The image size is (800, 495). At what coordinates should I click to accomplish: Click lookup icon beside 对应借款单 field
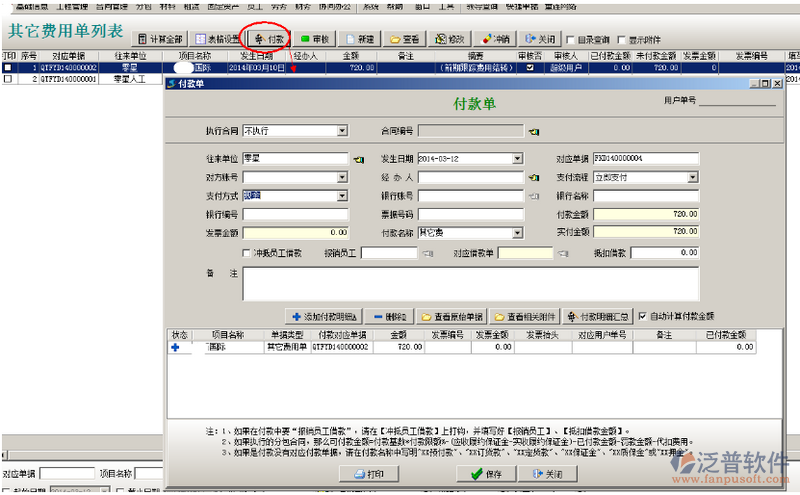tap(563, 253)
